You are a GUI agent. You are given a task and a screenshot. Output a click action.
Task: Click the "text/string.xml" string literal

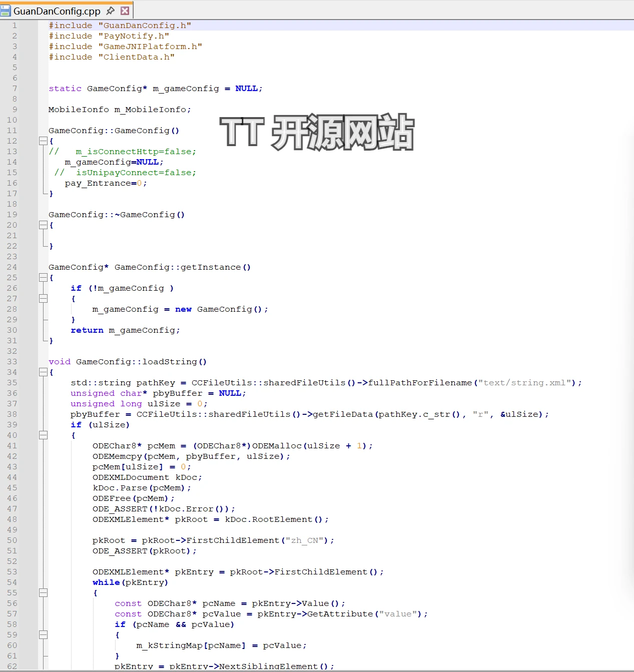524,383
